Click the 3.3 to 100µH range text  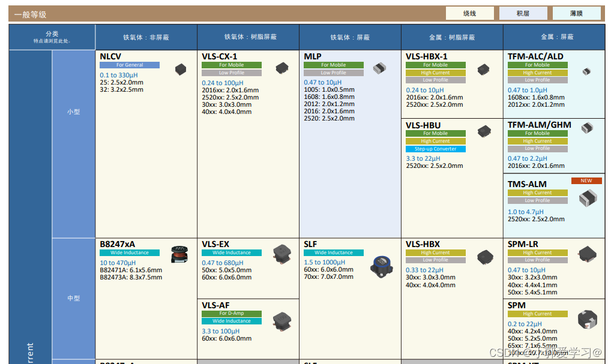click(x=220, y=331)
